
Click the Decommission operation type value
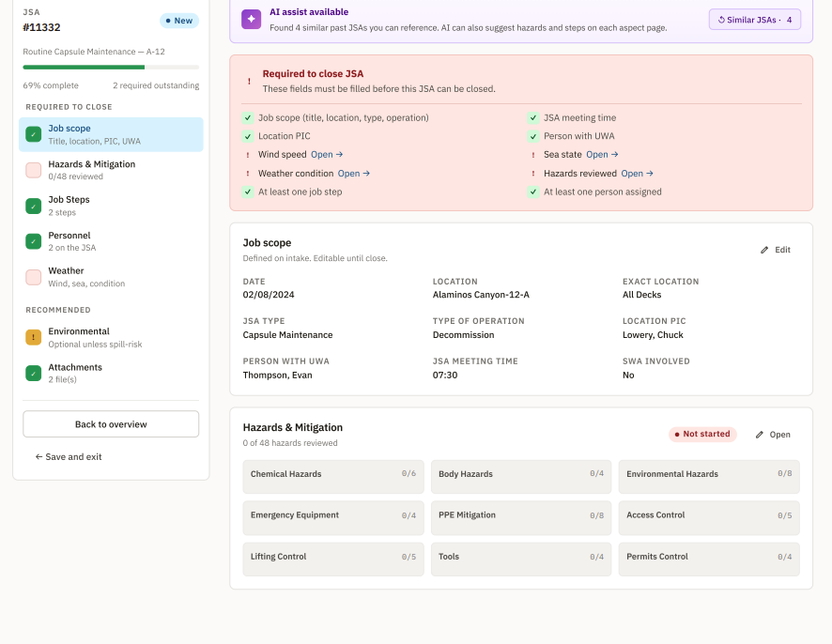tap(463, 335)
